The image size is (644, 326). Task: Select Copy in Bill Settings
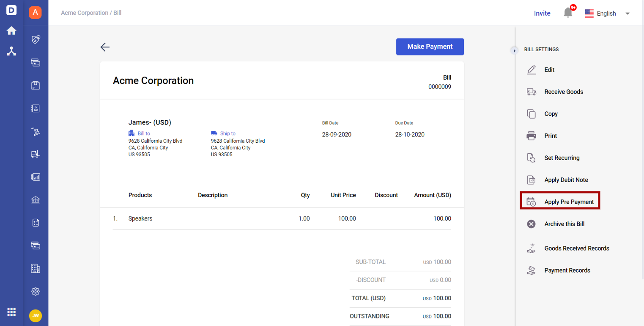(x=551, y=114)
